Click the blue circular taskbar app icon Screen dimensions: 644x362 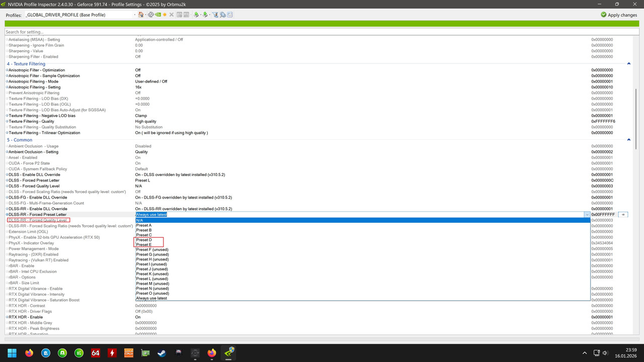[x=46, y=353]
